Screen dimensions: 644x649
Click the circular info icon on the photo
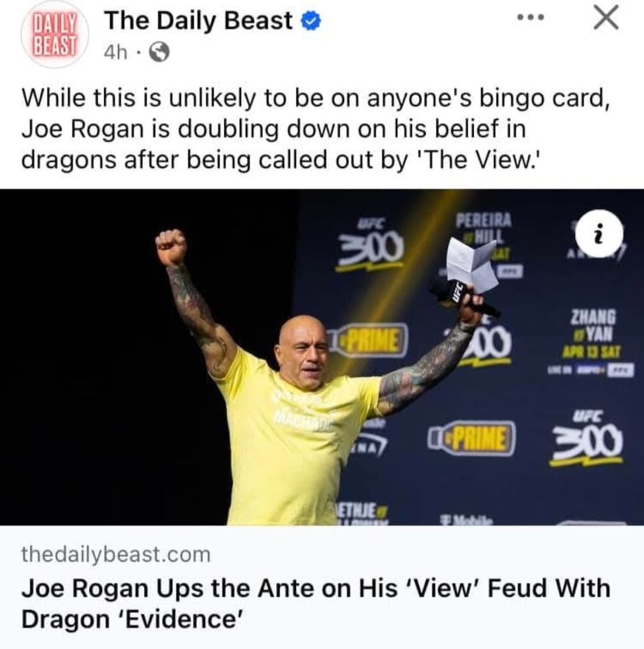[599, 234]
